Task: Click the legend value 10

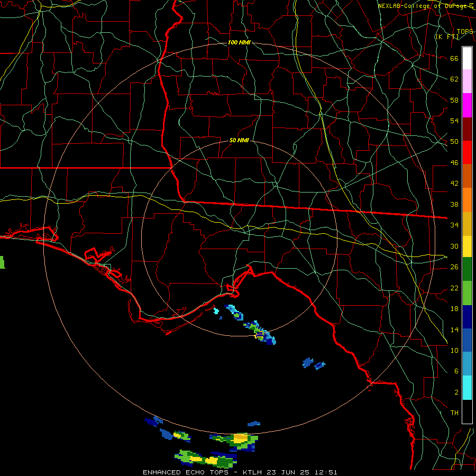Action: coord(454,350)
